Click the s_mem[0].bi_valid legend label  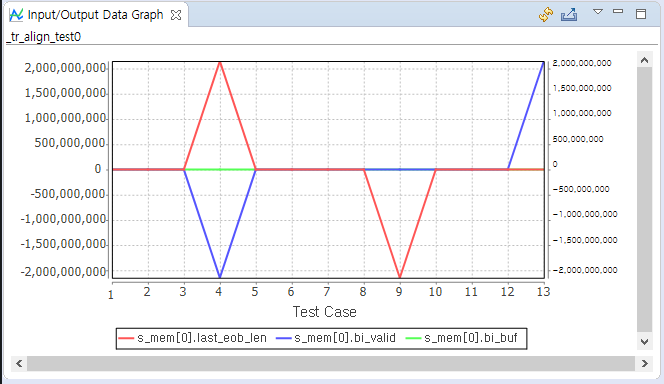(x=345, y=338)
